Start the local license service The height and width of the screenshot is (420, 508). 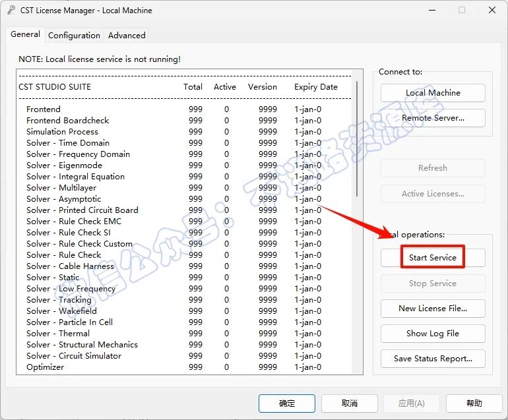pos(433,257)
